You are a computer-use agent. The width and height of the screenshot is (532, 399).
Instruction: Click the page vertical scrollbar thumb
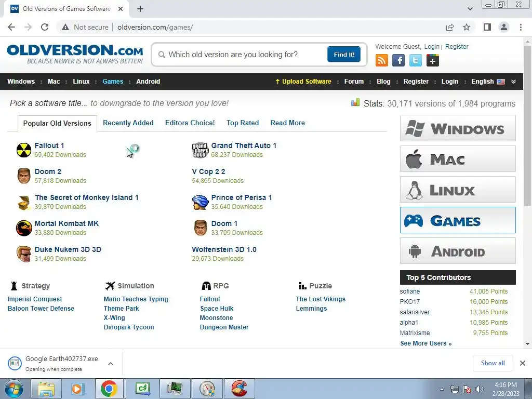(527, 126)
